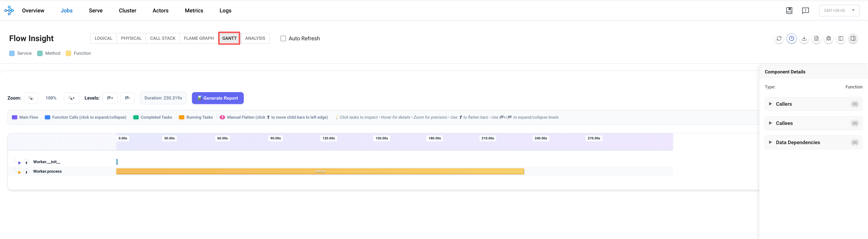868x239 pixels.
Task: Click the refresh icon in Flow Insight toolbar
Action: tap(779, 38)
